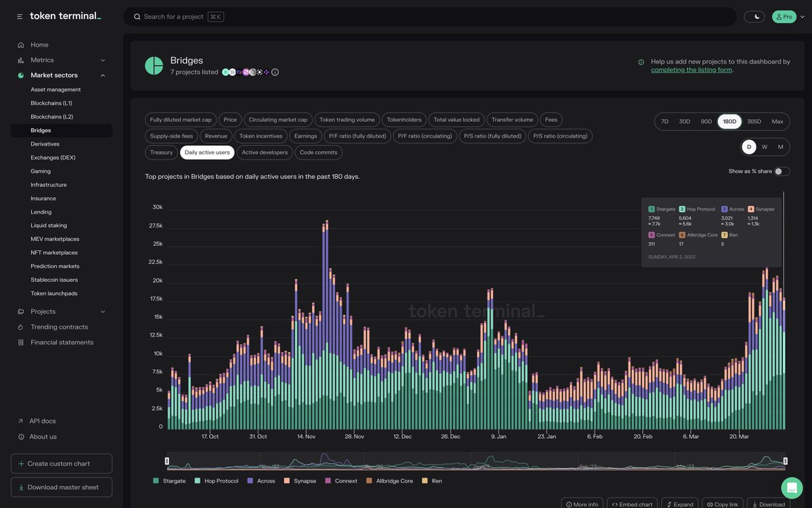Toggle the Daily active users metric pill

click(207, 151)
